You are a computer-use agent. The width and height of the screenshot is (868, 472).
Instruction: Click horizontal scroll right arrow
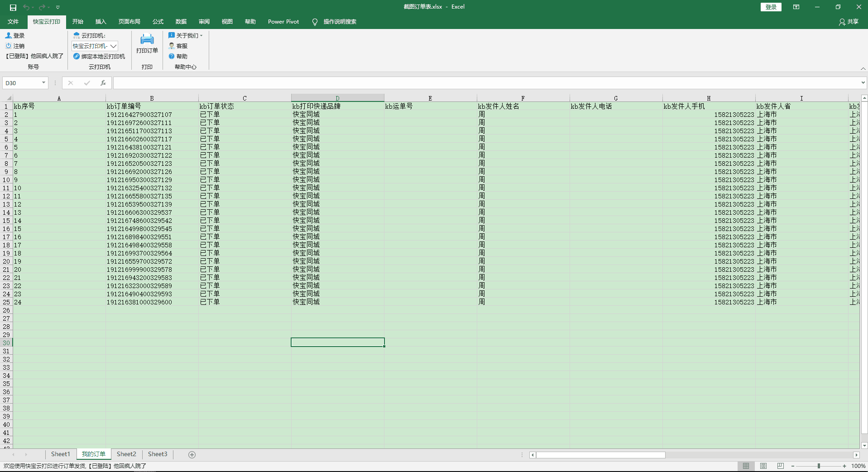(856, 455)
